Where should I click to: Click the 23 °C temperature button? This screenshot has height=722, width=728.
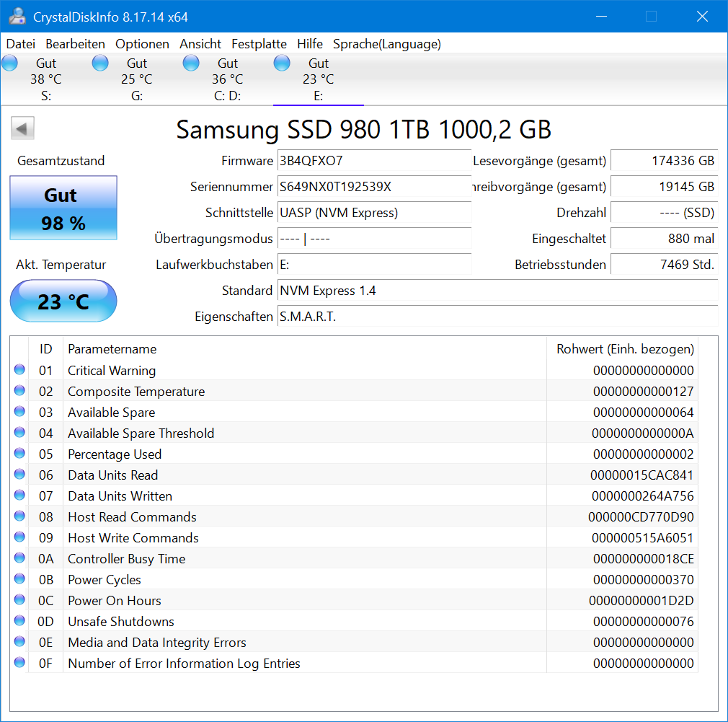(x=63, y=301)
